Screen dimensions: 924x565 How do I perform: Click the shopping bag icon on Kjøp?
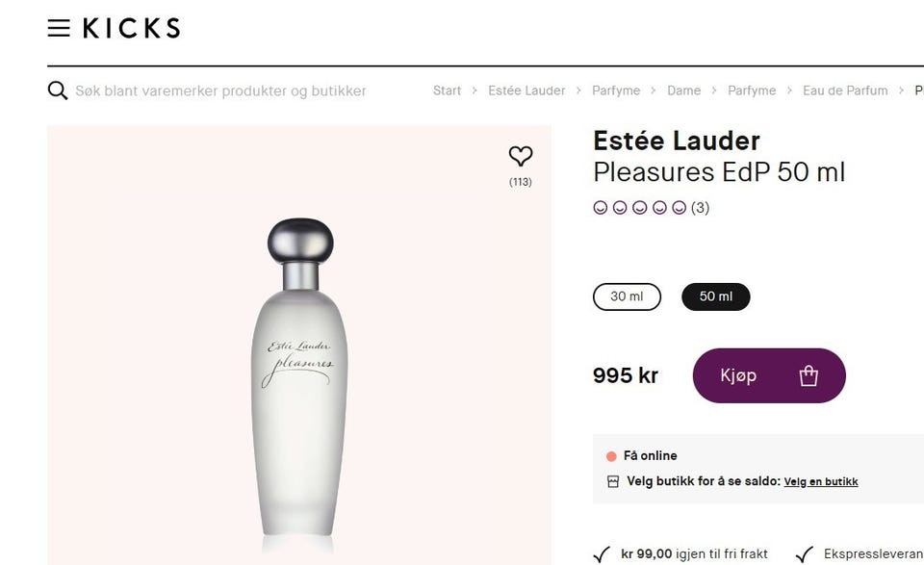[808, 376]
